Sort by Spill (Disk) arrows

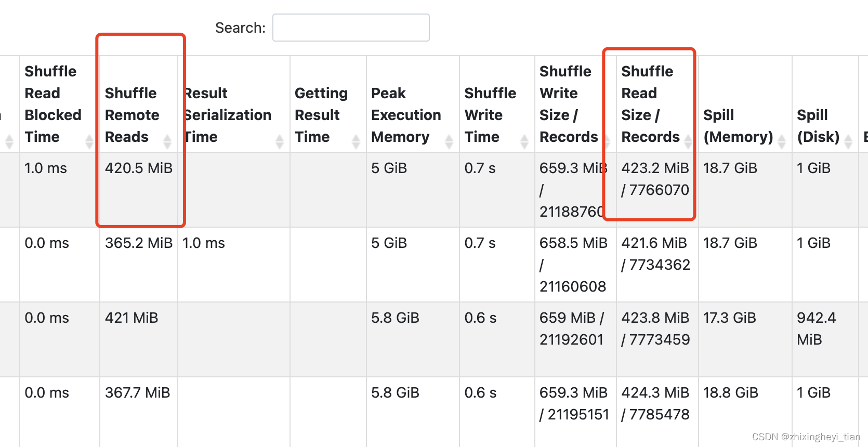(x=848, y=141)
